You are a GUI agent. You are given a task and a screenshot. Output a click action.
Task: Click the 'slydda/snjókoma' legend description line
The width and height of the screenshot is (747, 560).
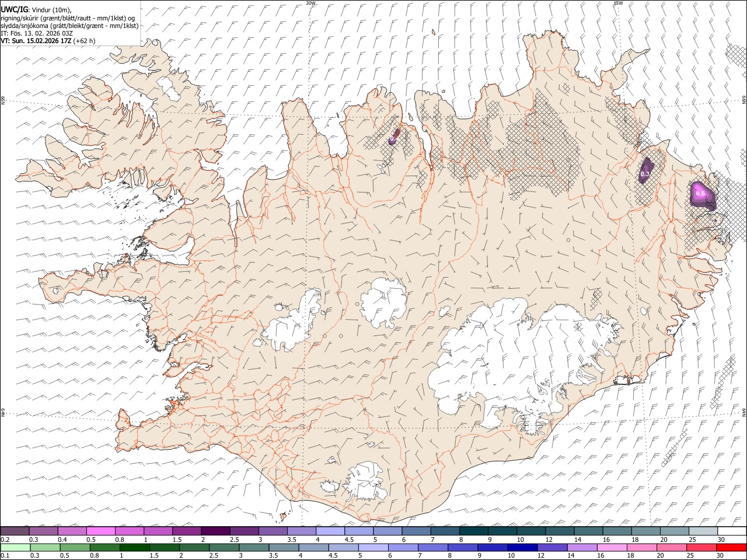pyautogui.click(x=69, y=26)
